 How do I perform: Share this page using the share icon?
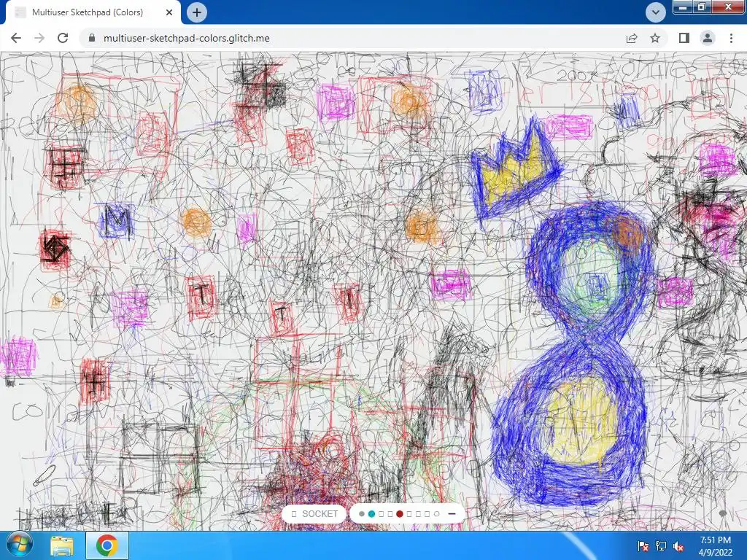tap(632, 38)
